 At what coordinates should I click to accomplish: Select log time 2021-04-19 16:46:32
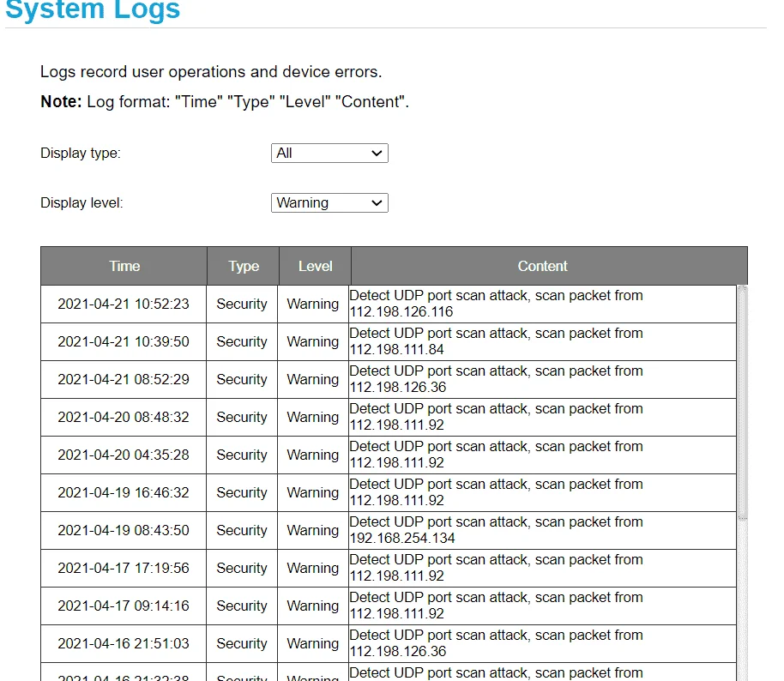click(x=124, y=493)
